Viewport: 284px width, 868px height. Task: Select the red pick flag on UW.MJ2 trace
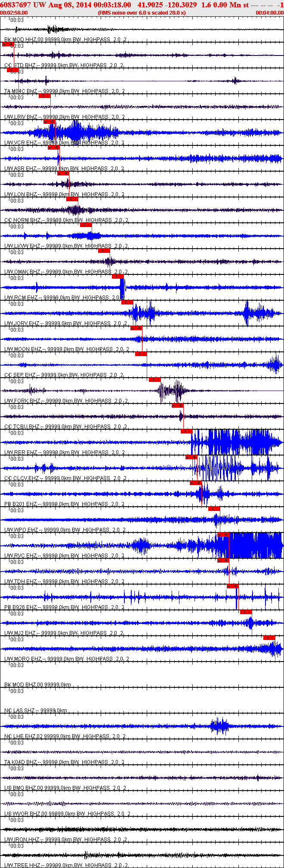(x=246, y=612)
